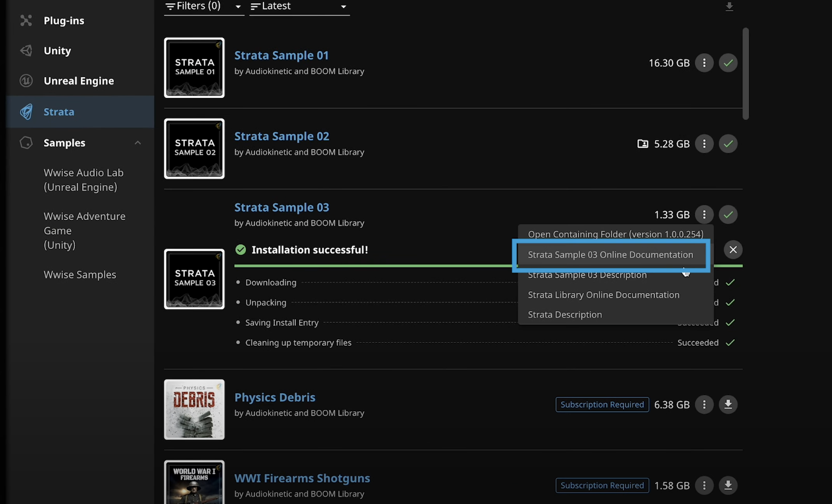This screenshot has width=832, height=504.
Task: Click the Unreal Engine logo icon
Action: tap(26, 81)
